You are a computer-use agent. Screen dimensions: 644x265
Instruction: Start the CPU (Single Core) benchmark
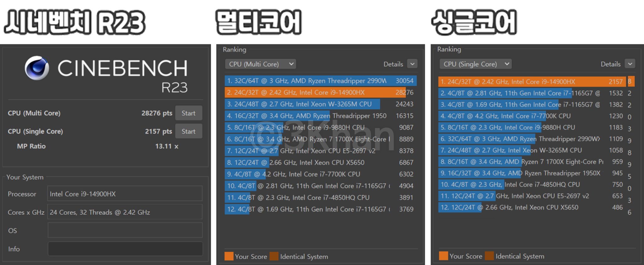188,131
